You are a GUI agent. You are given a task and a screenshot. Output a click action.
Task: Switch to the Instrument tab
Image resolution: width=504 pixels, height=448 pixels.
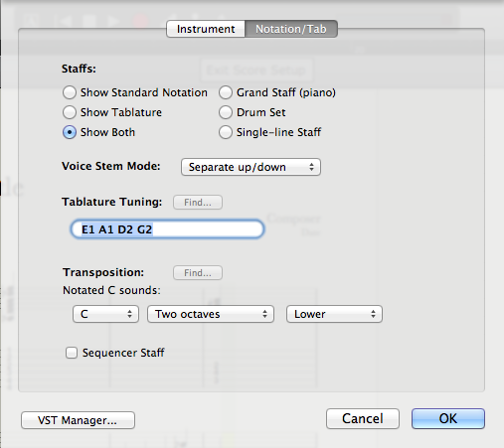click(x=206, y=29)
